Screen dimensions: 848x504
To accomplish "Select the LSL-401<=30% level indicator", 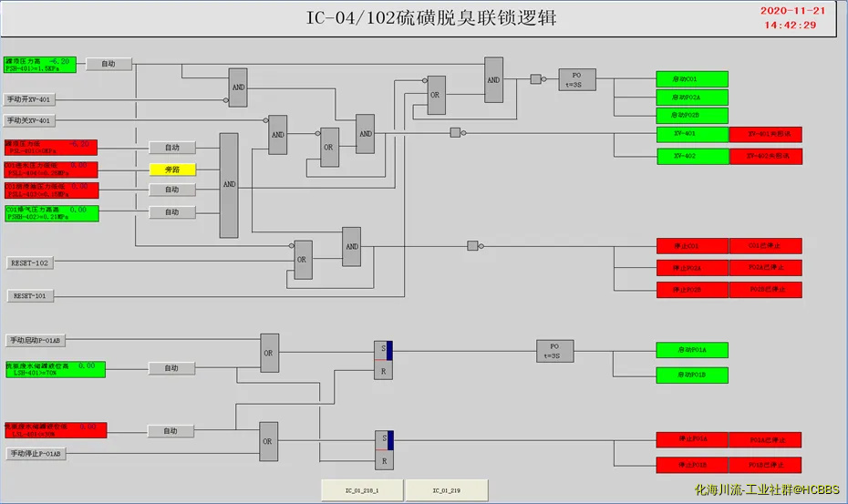I will pyautogui.click(x=56, y=430).
